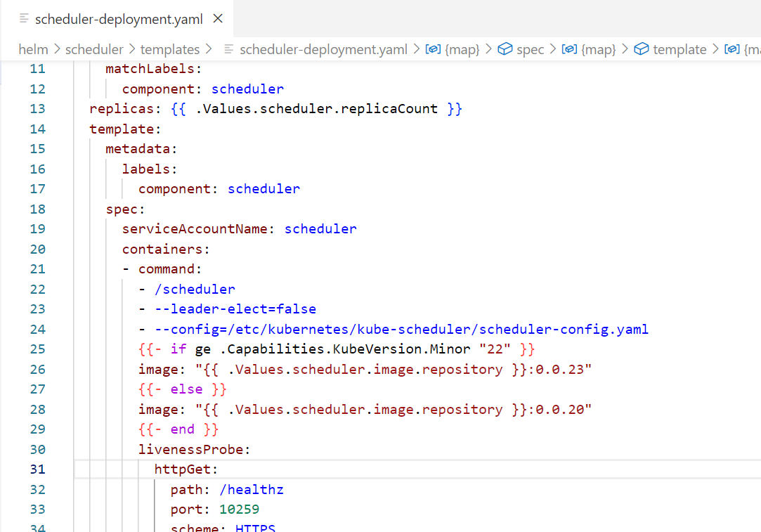Click '.Values.scheduler.replicaCount' expression
Screen dimensions: 761x532
tap(316, 109)
